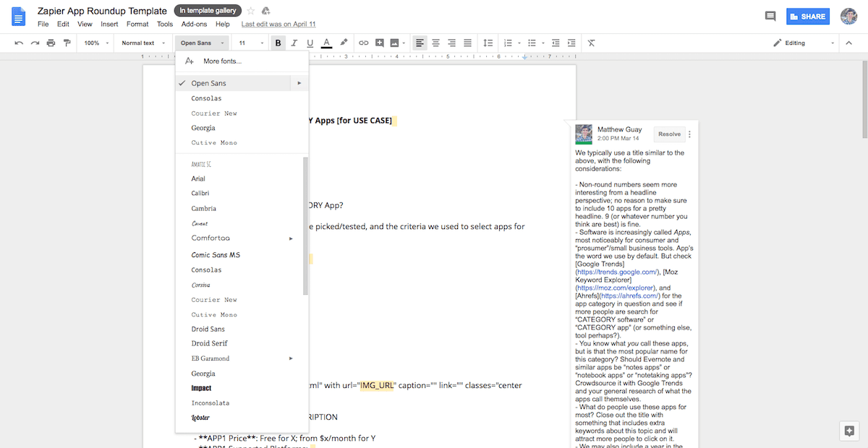Open the ahrefs.com link in comment

[x=628, y=296]
